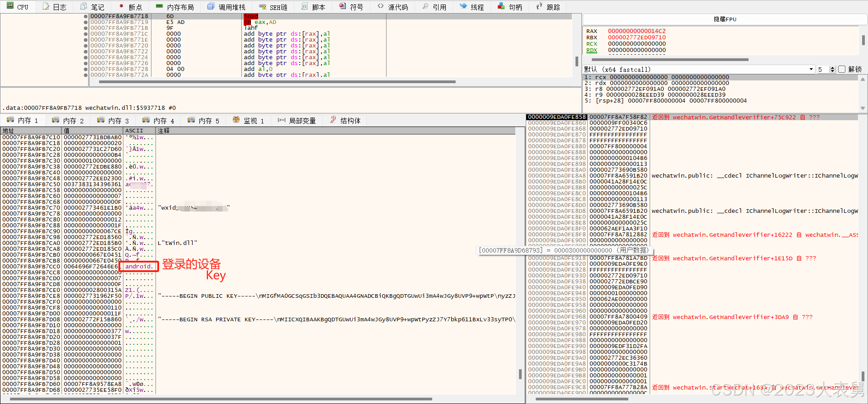Click the dump panel vertical scrollbar thumb
This screenshot has width=868, height=404.
tap(520, 374)
